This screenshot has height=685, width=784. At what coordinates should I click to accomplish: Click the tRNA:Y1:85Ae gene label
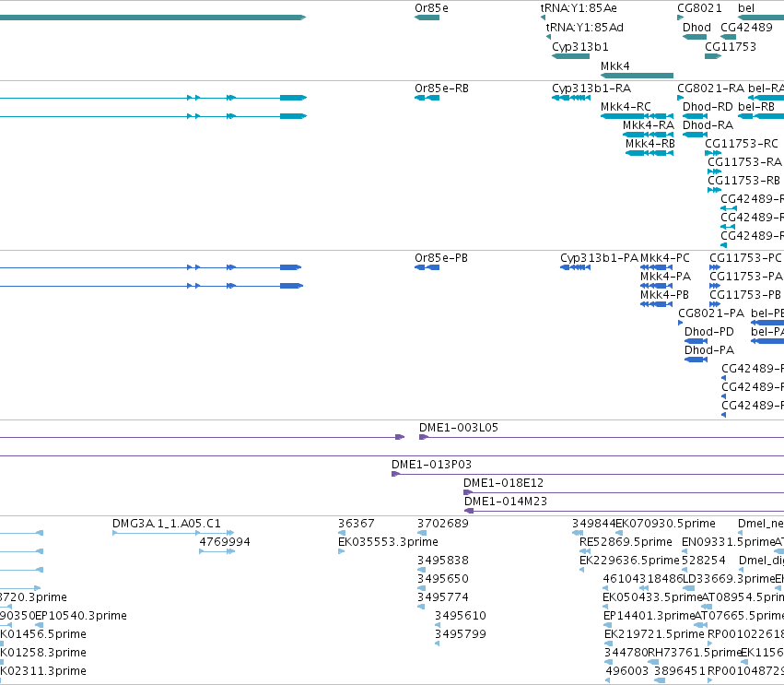click(579, 8)
